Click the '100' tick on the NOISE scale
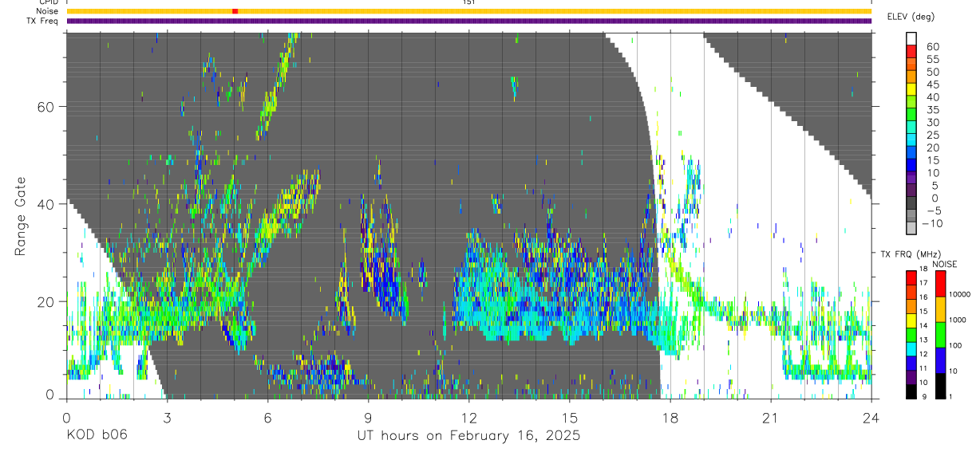This screenshot has height=452, width=980. (x=955, y=346)
